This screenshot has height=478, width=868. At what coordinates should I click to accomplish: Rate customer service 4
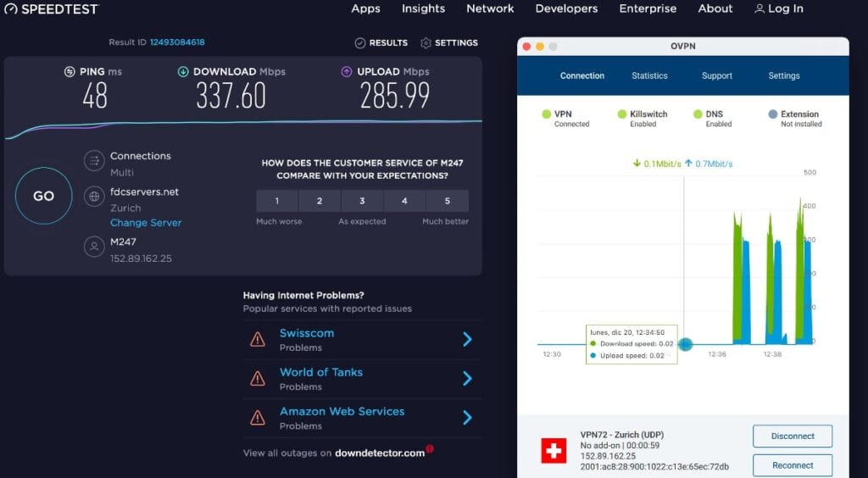tap(404, 201)
